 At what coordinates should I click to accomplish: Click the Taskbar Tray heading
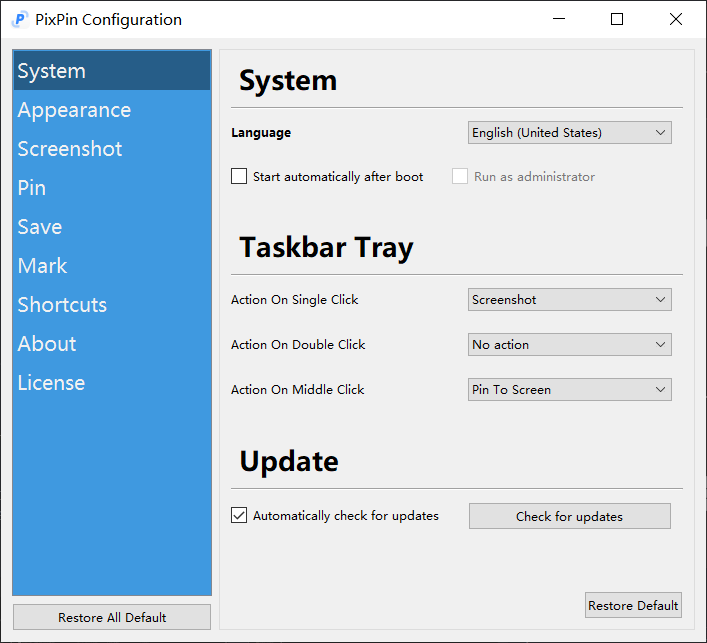point(326,248)
